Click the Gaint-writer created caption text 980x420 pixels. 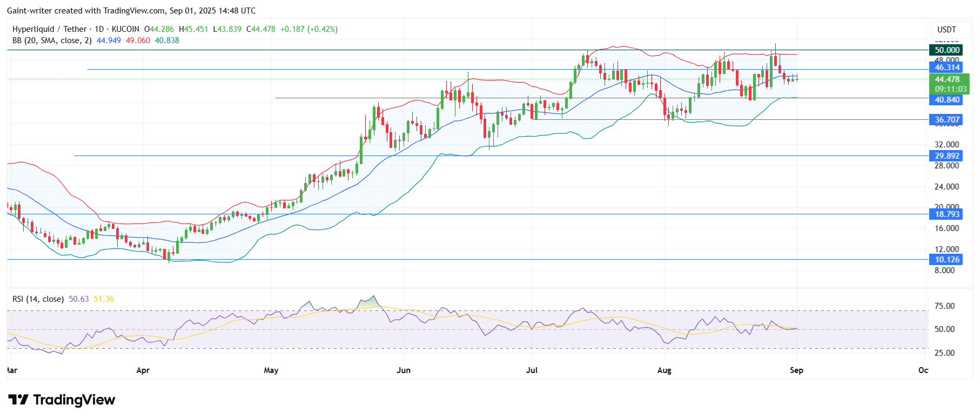point(131,11)
